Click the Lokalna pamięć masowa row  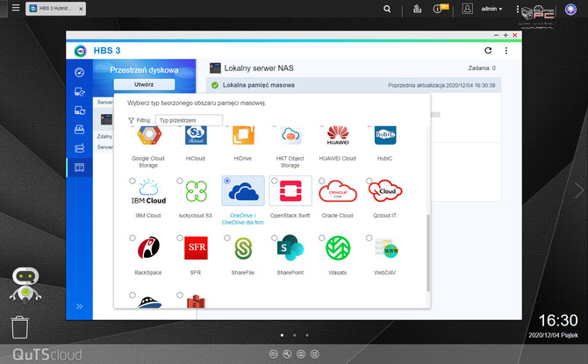(x=354, y=85)
